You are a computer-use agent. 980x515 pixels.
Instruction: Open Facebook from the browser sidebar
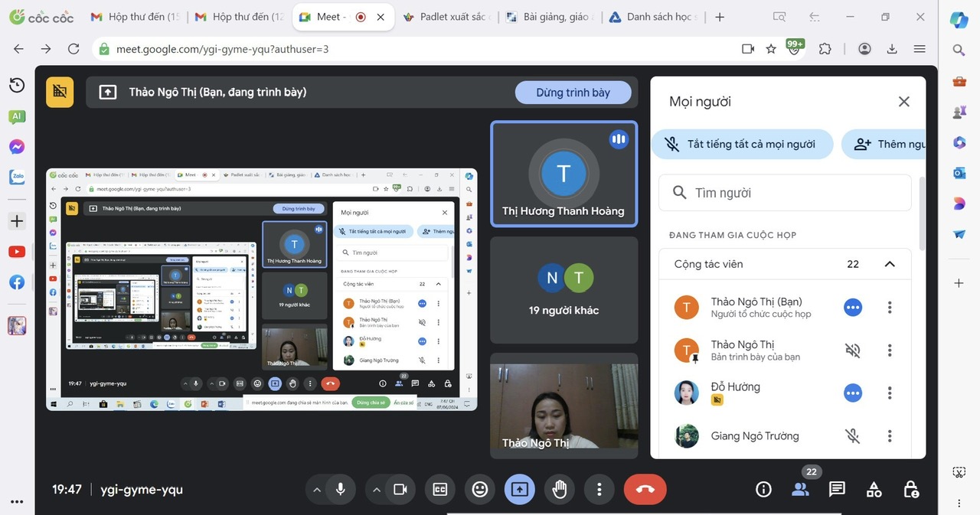pyautogui.click(x=17, y=282)
